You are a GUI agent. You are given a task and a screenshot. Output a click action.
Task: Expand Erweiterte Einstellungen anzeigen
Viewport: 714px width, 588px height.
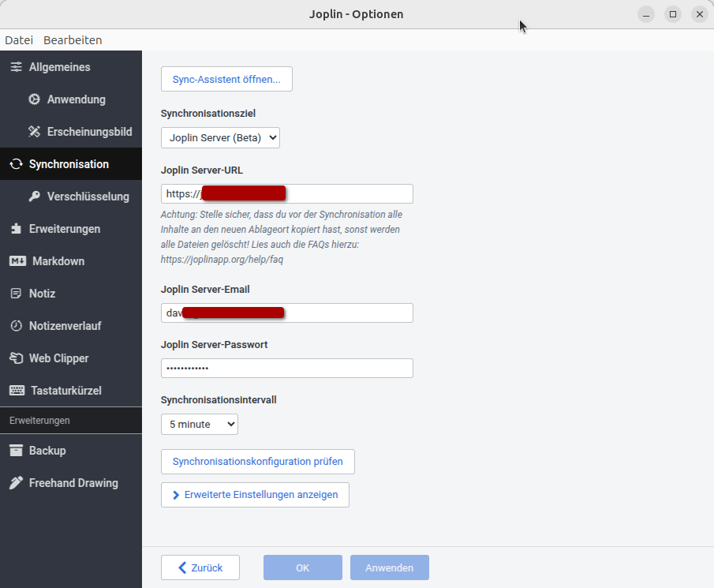pos(255,495)
